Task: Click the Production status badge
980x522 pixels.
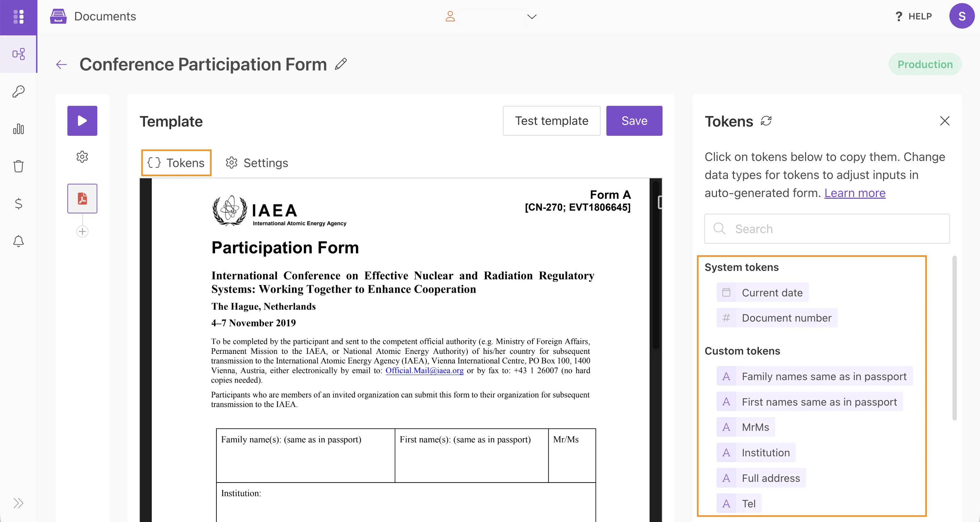Action: [925, 64]
